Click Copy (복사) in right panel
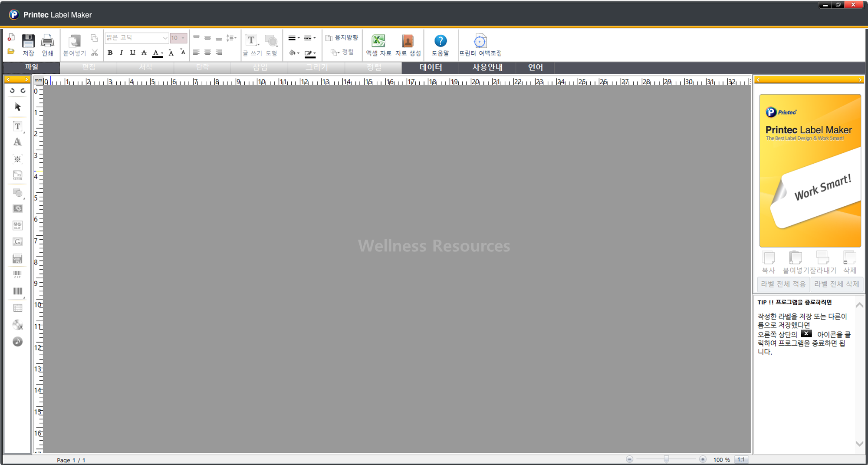 pos(769,262)
